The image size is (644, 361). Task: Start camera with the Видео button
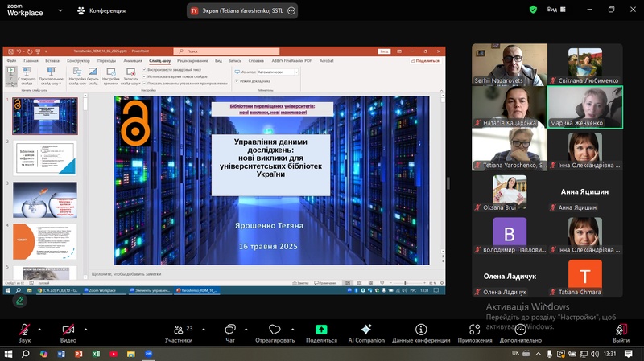click(68, 333)
